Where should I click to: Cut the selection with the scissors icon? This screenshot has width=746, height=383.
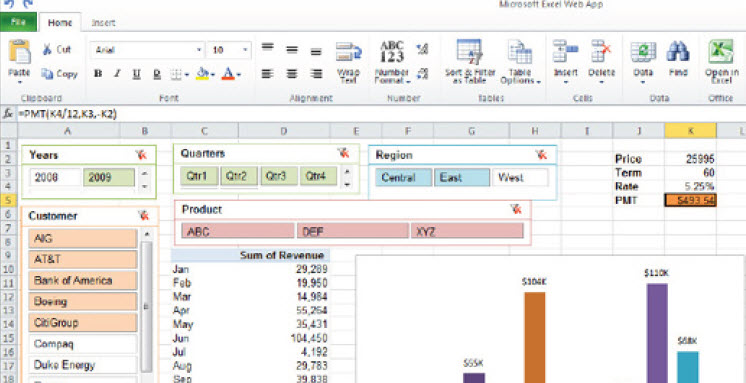[x=48, y=49]
